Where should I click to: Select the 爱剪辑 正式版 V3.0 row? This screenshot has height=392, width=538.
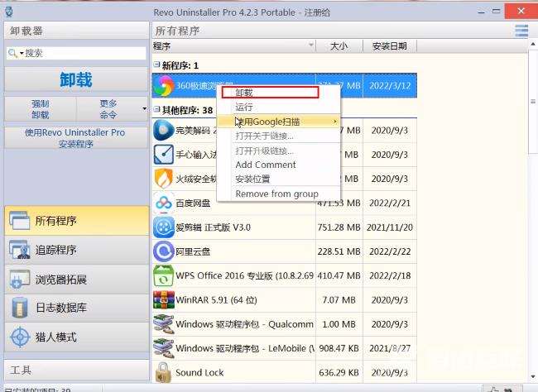[285, 227]
